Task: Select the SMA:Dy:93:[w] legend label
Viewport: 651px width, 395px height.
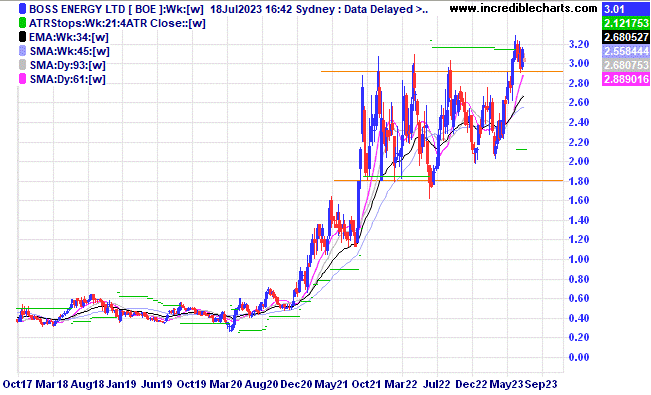Action: [x=68, y=66]
